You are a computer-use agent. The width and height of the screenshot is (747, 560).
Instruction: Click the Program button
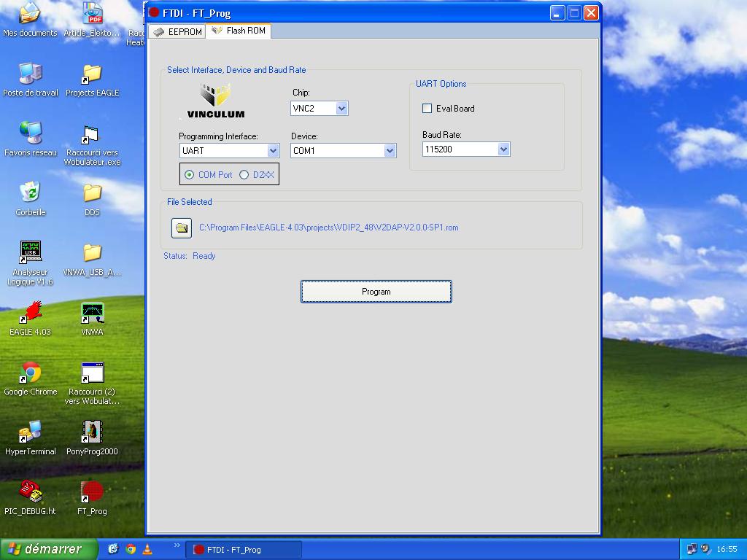click(376, 292)
